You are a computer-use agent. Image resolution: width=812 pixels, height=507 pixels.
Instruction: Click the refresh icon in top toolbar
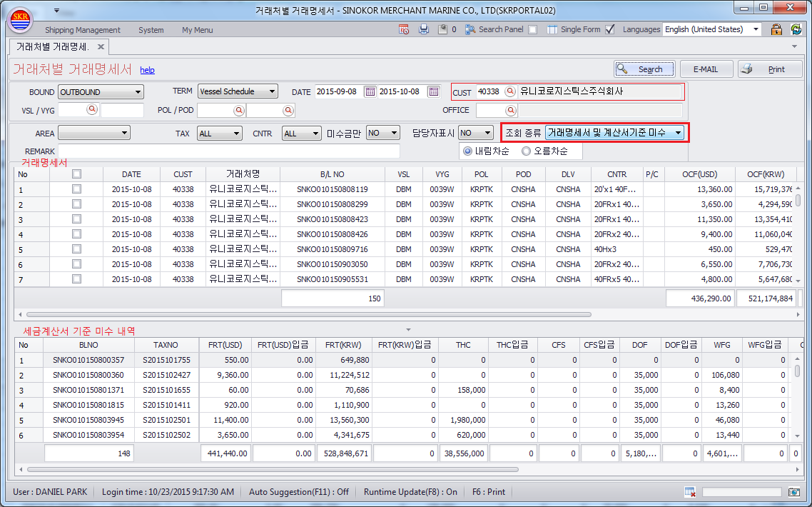[796, 29]
